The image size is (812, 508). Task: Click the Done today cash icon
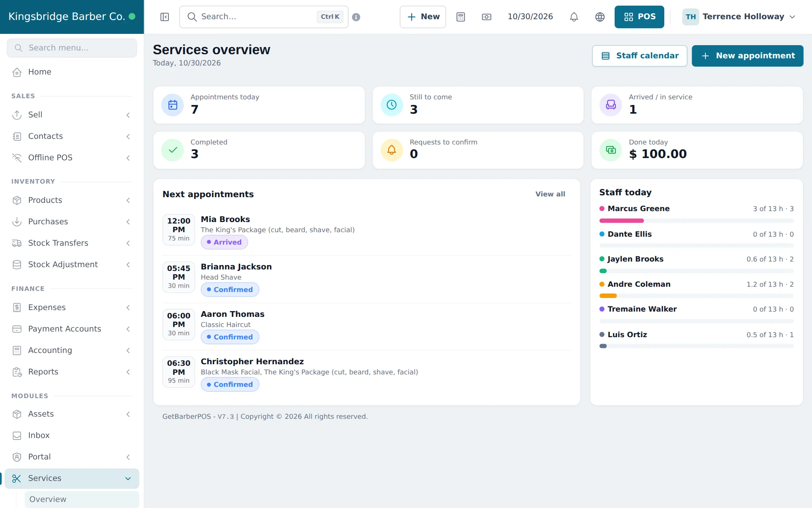click(x=611, y=150)
